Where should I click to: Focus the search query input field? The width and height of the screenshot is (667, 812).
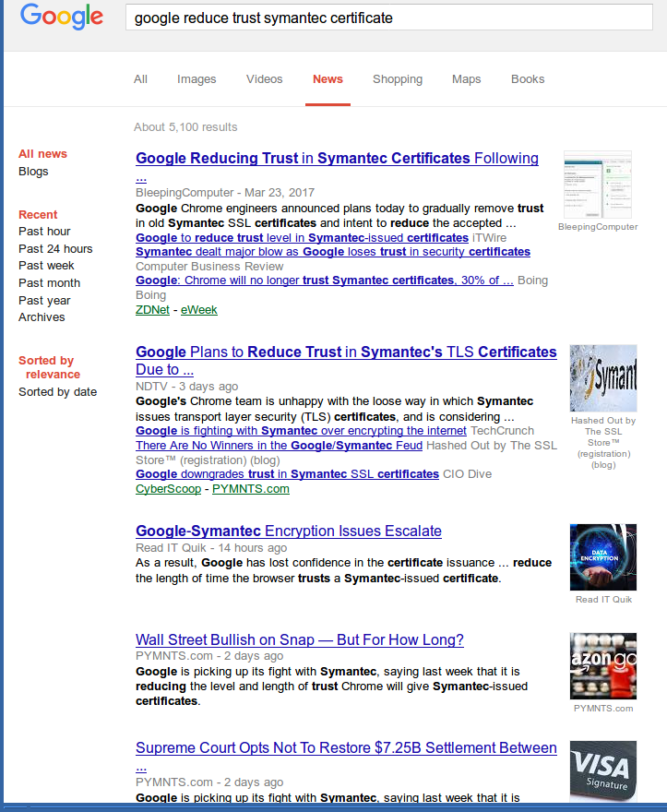389,18
